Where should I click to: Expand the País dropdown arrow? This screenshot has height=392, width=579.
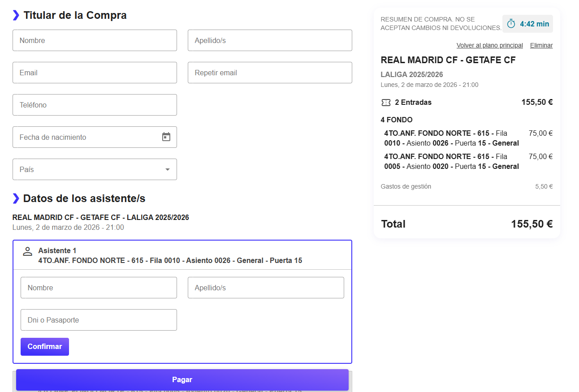point(168,169)
